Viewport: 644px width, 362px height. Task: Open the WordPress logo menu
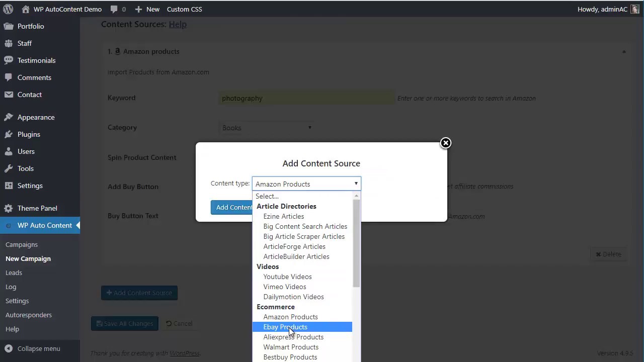coord(8,9)
